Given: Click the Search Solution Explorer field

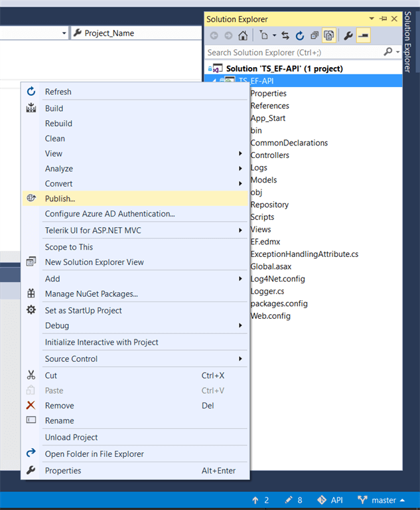Looking at the screenshot, I should (x=293, y=52).
